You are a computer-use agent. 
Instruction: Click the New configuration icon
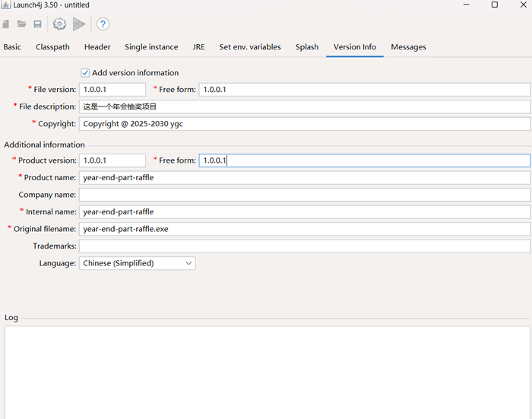[6, 24]
